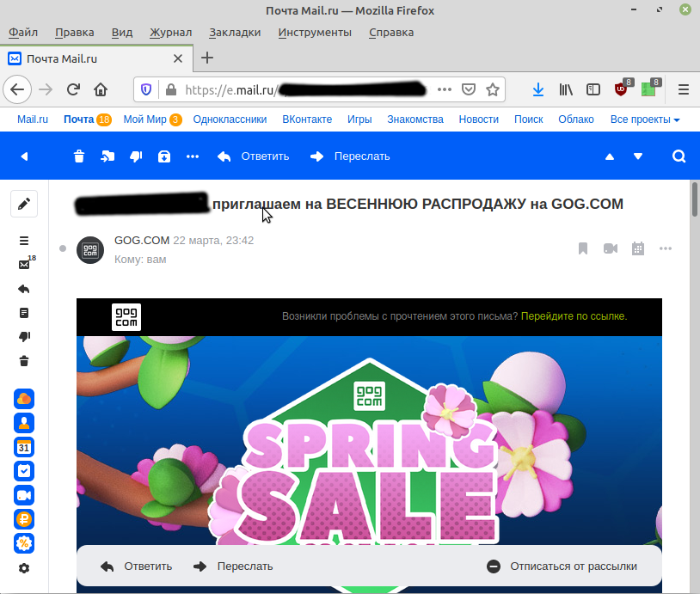Open the percent discounts icon in the sidebar
This screenshot has width=700, height=594.
(x=24, y=543)
